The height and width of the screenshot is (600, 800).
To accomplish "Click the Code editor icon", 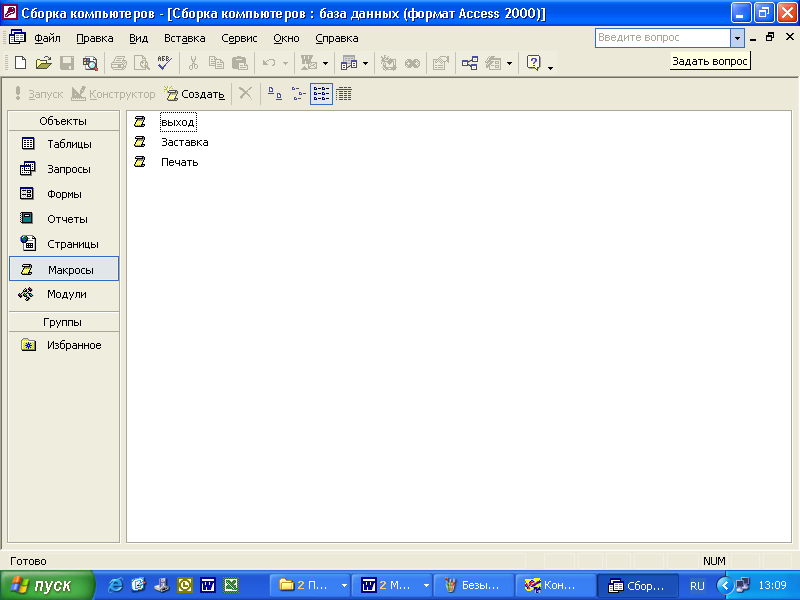I will (x=388, y=63).
